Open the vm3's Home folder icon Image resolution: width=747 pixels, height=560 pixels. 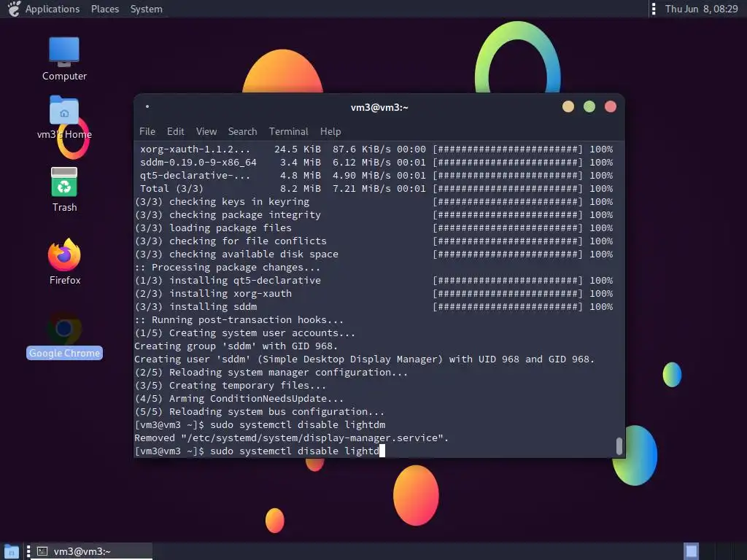(x=64, y=111)
